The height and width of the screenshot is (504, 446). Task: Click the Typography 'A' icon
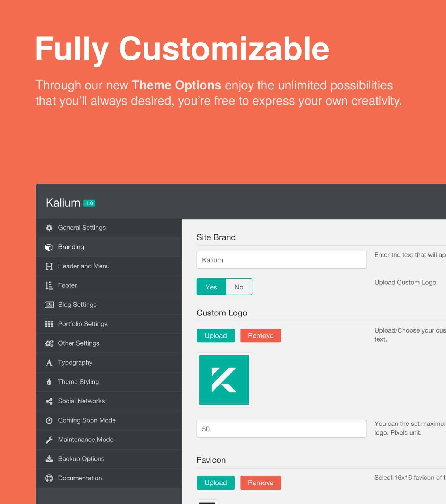pyautogui.click(x=49, y=363)
